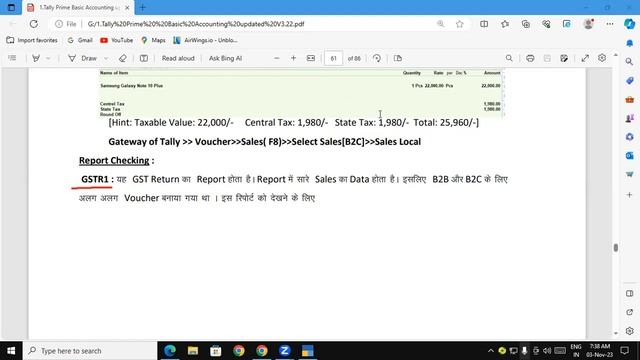Open tab actions menu icon
The height and width of the screenshot is (360, 640).
pyautogui.click(x=11, y=7)
